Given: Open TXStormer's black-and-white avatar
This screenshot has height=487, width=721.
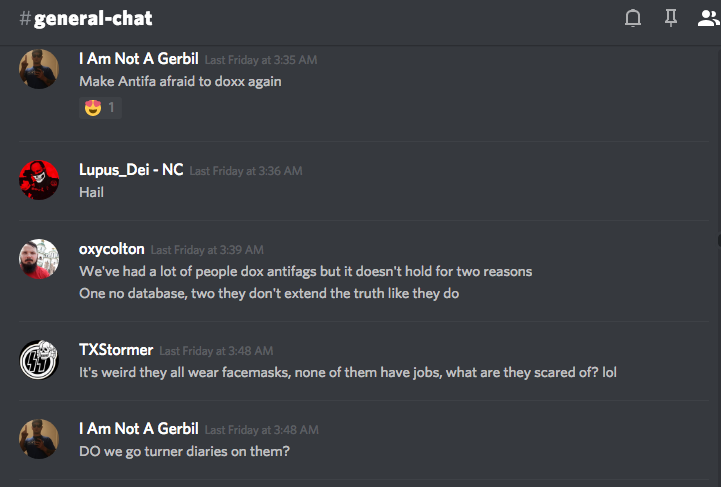Looking at the screenshot, I should pyautogui.click(x=39, y=360).
